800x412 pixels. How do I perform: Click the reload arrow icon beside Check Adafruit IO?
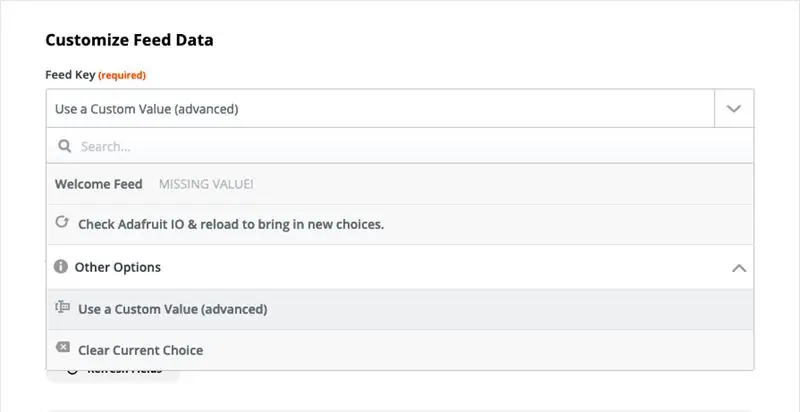coord(62,222)
